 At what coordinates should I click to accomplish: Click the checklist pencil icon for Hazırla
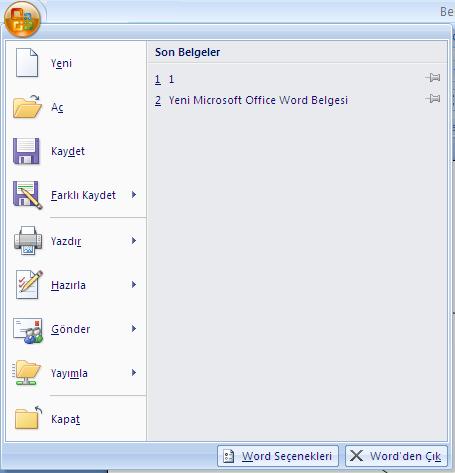click(x=29, y=285)
